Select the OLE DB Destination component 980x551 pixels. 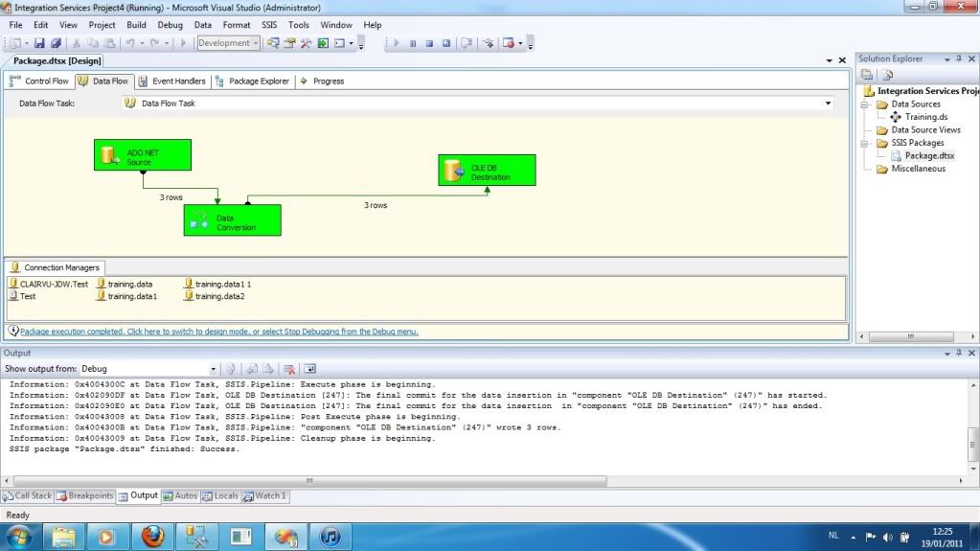[x=487, y=171]
